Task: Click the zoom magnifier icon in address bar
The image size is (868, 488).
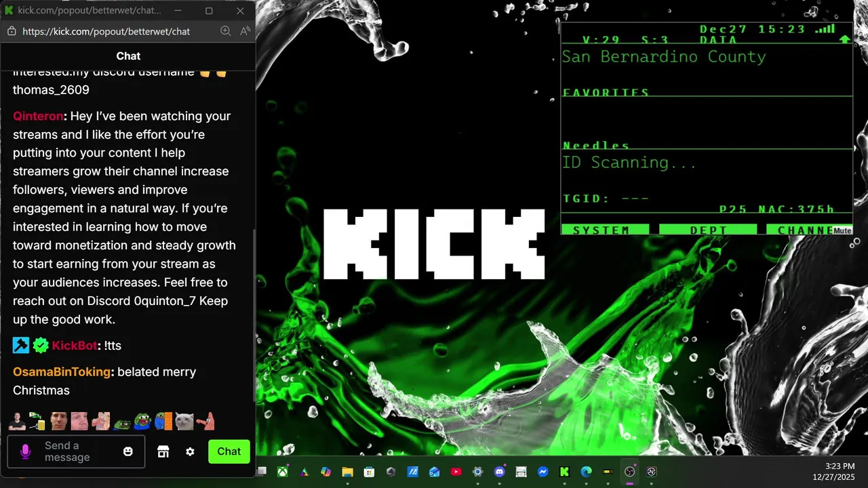Action: (226, 31)
